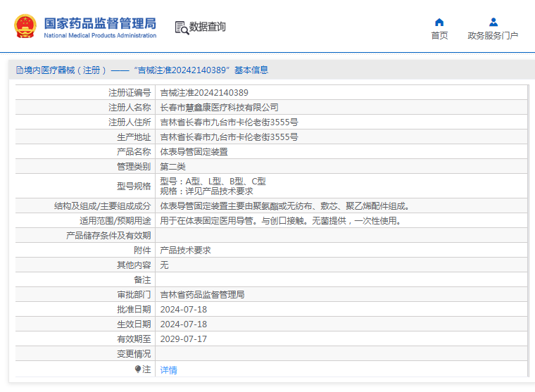
Task: Click the 数据查询 label
Action: point(208,27)
